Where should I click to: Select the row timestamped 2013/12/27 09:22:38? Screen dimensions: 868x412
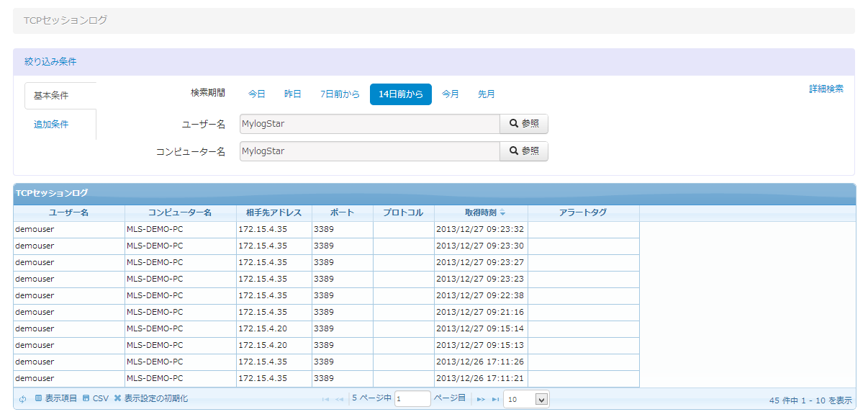point(327,296)
